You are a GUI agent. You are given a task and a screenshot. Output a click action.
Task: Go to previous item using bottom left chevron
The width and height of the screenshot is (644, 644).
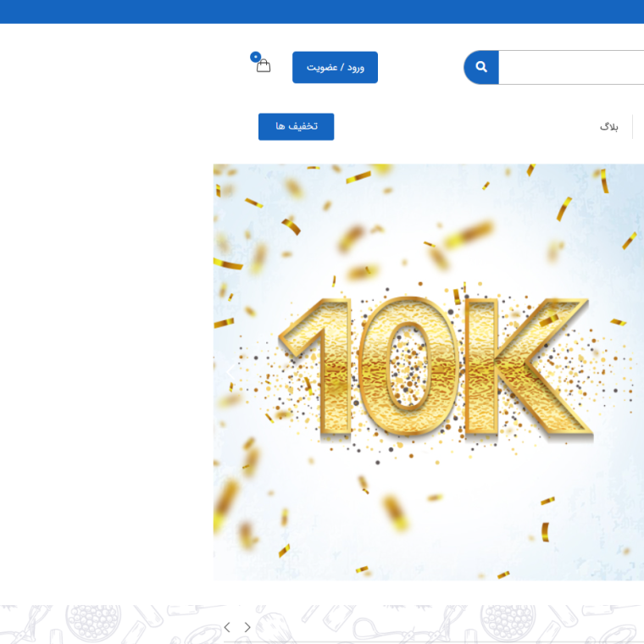pos(227,627)
